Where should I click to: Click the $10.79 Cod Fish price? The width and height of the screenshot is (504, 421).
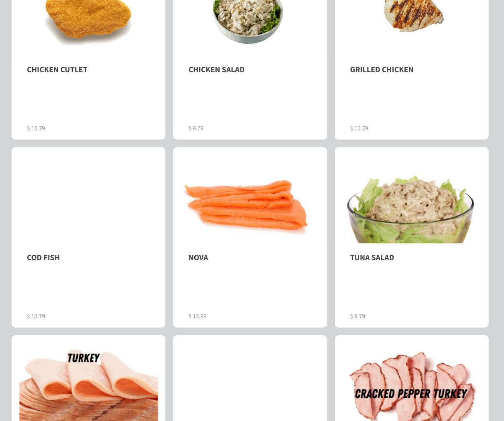tap(36, 316)
